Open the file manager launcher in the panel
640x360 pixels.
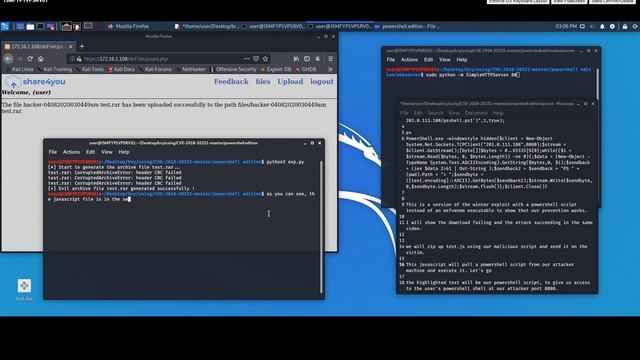pyautogui.click(x=30, y=27)
